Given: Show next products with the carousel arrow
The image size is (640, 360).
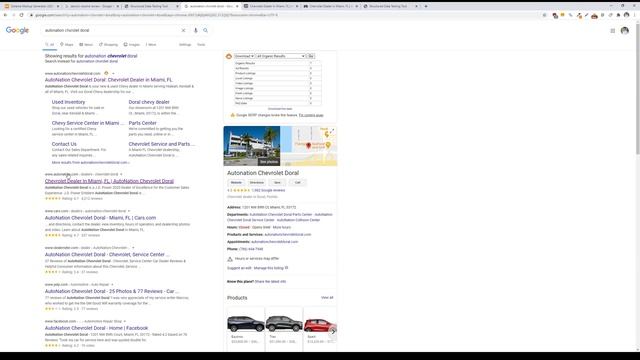Looking at the screenshot, I should point(333,331).
